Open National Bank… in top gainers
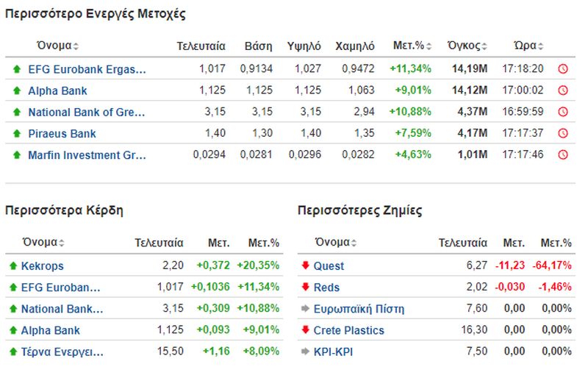 [x=62, y=309]
